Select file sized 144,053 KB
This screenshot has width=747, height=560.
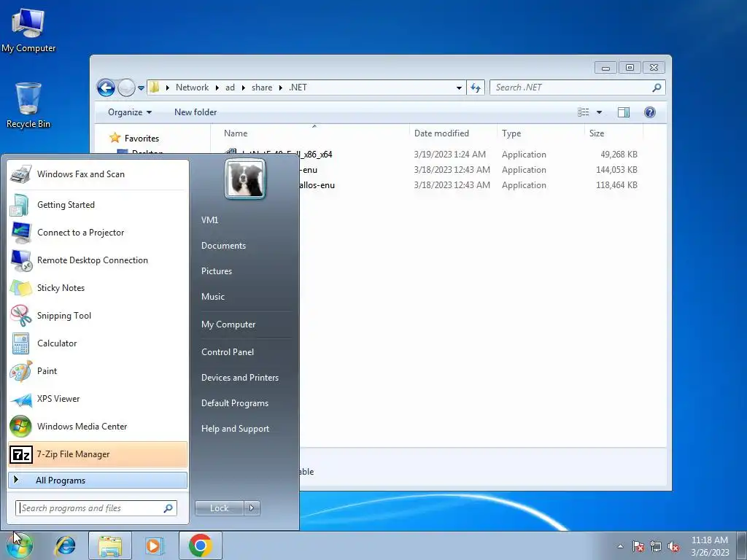(471, 169)
